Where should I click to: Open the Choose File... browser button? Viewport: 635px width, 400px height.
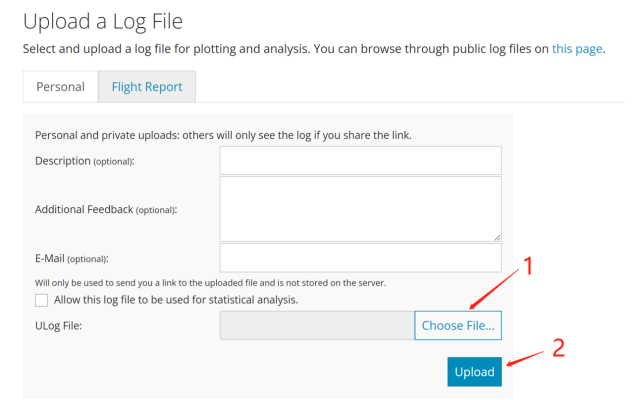click(x=458, y=326)
